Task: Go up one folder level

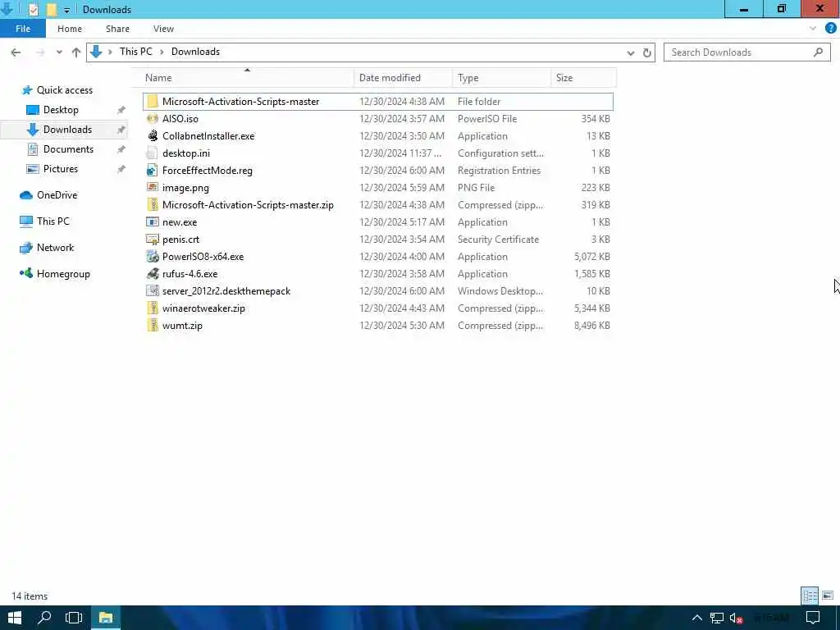Action: coord(76,52)
